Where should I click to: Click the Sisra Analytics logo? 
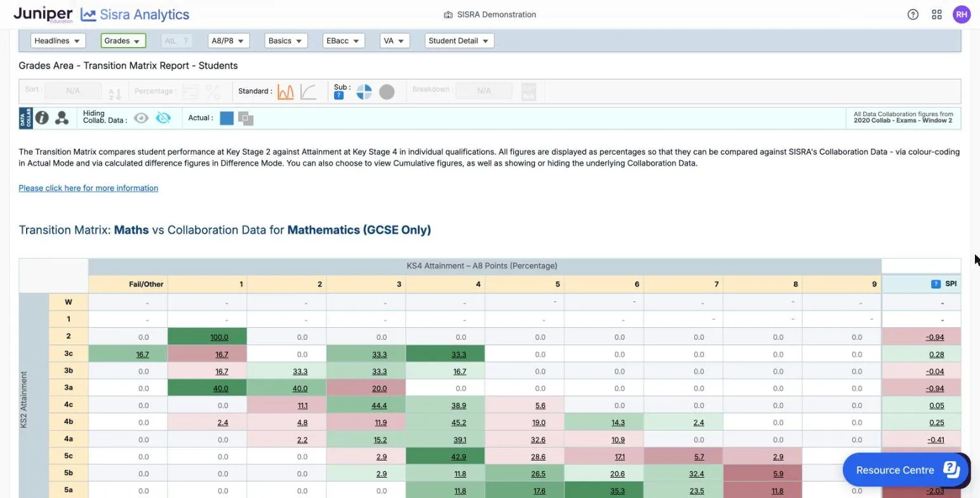[x=135, y=15]
